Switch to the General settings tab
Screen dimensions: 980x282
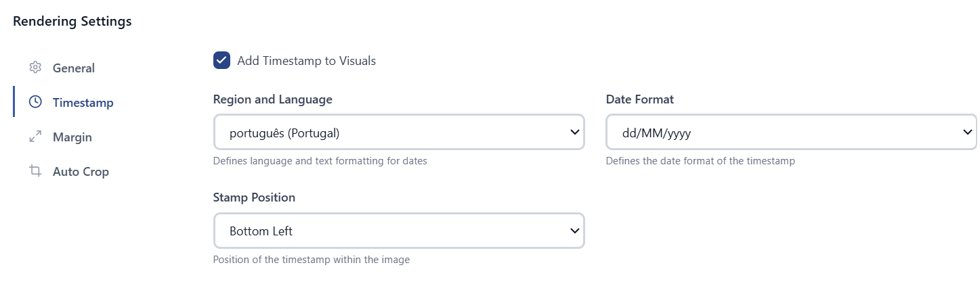point(74,68)
